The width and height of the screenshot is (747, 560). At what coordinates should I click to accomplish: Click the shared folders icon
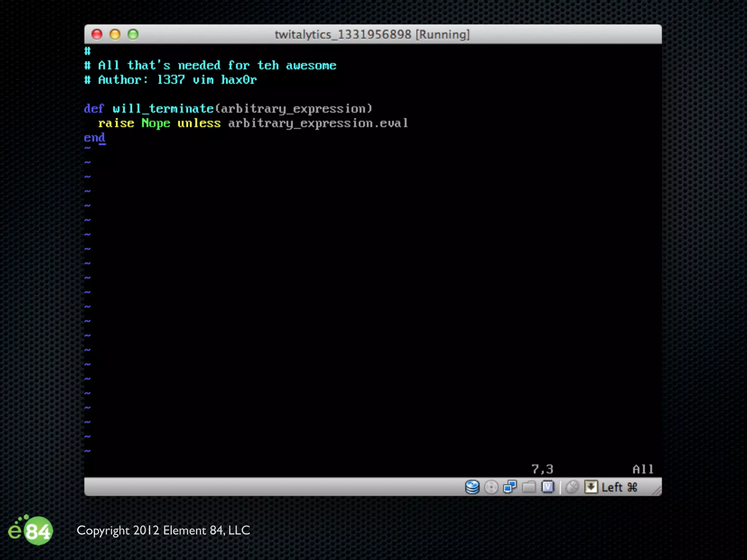point(529,487)
